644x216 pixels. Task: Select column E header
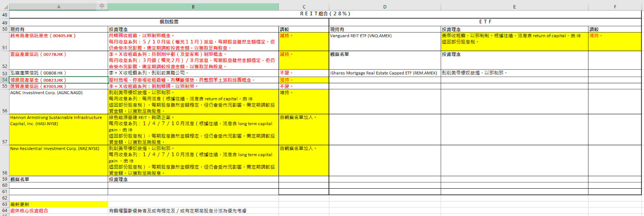coord(514,7)
